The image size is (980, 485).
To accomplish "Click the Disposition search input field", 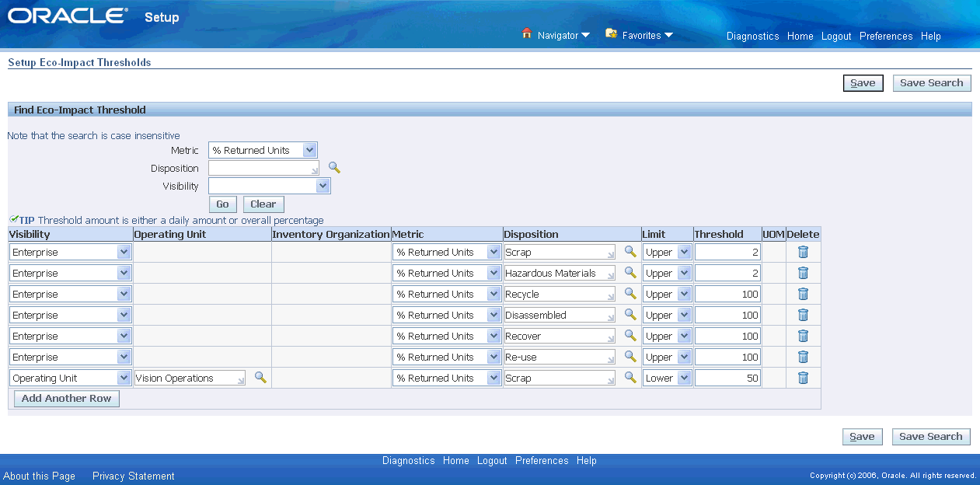I will [x=264, y=168].
